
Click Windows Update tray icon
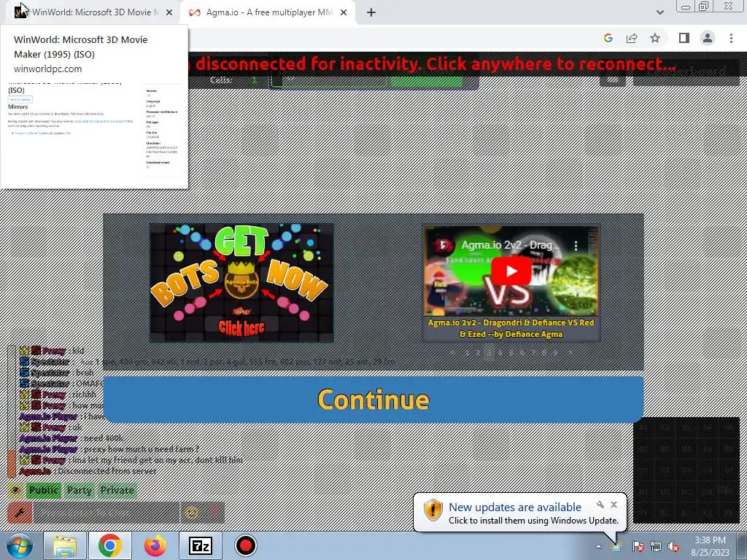(x=617, y=546)
